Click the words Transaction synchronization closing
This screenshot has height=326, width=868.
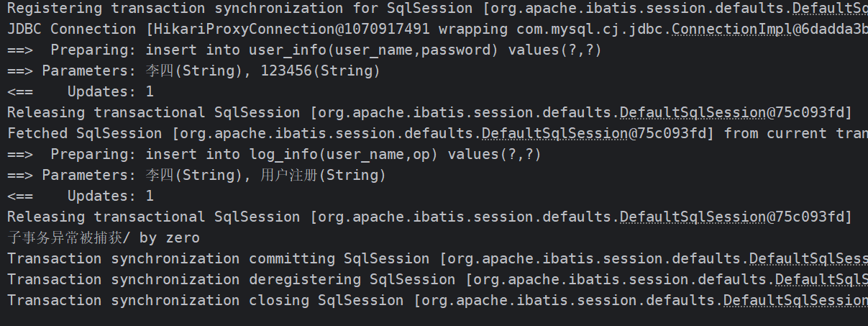pos(157,300)
